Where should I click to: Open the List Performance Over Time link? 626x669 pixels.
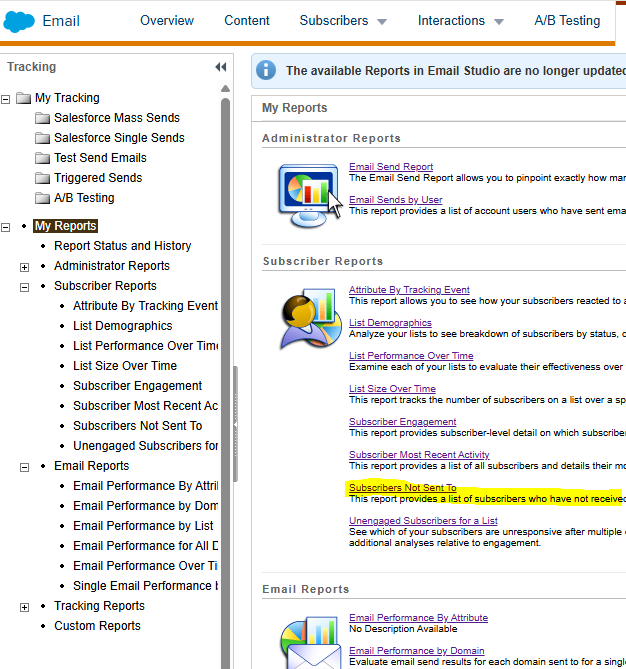411,356
